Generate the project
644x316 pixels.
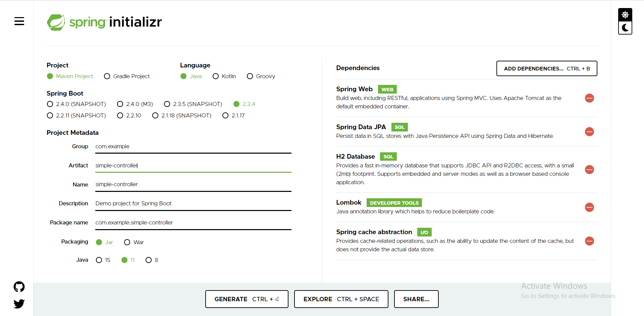coord(247,299)
